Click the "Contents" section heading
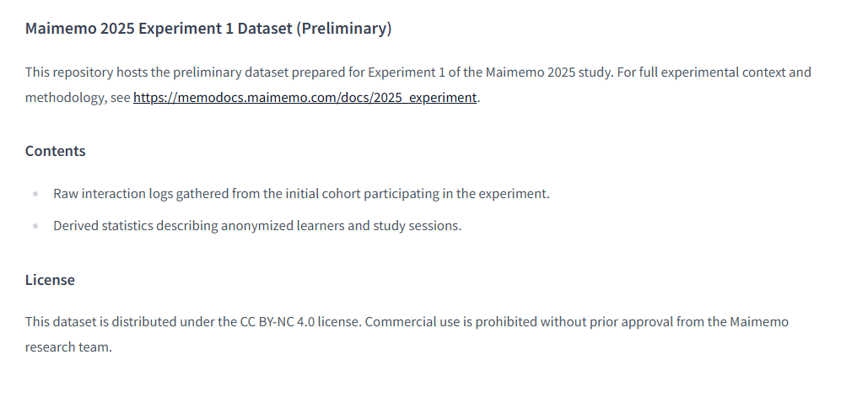Screen dimensions: 868x403 pos(56,151)
